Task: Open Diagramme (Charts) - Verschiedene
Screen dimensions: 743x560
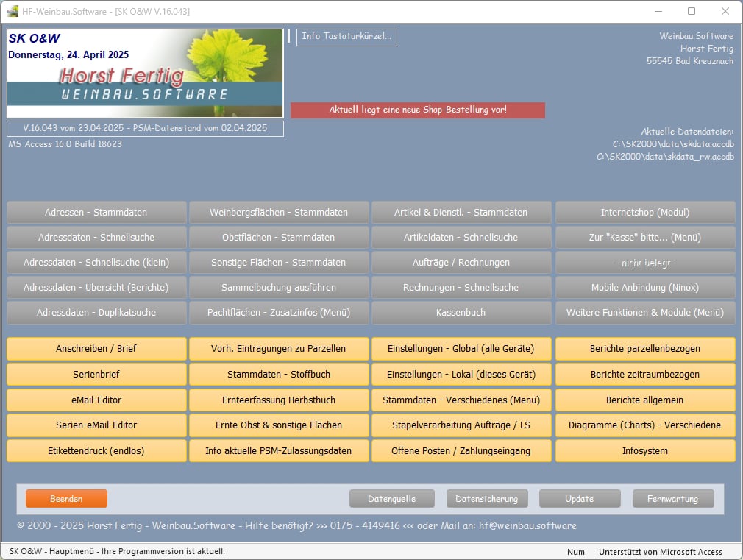Action: (644, 425)
